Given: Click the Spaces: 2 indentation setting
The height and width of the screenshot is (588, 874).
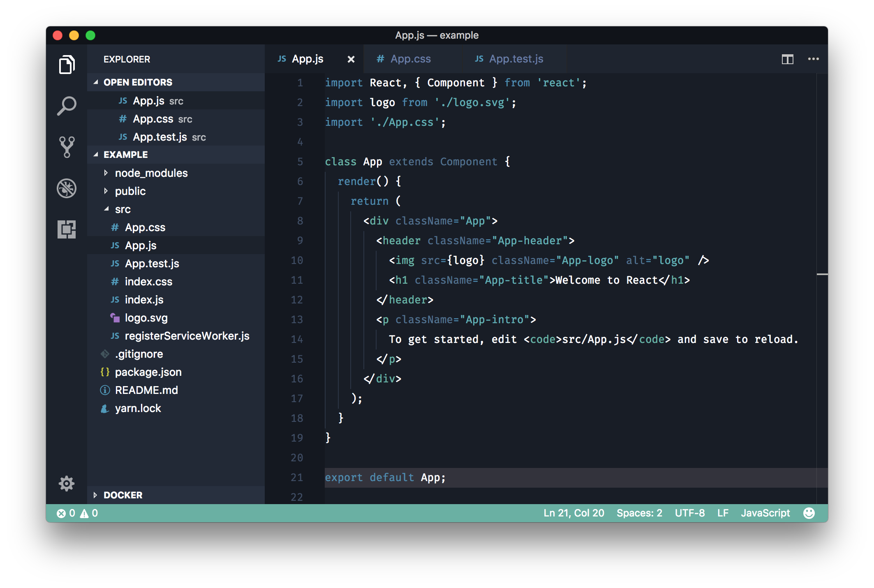Looking at the screenshot, I should coord(639,513).
